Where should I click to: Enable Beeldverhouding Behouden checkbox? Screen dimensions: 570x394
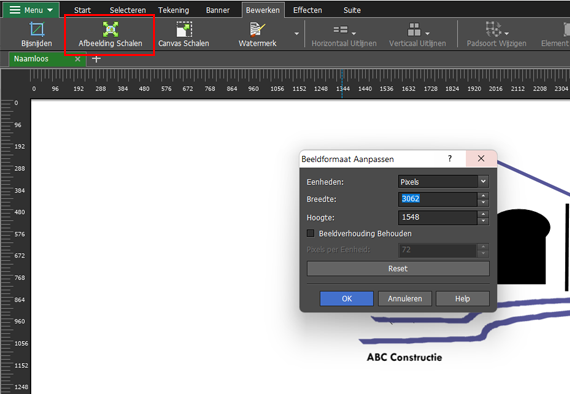tap(310, 233)
